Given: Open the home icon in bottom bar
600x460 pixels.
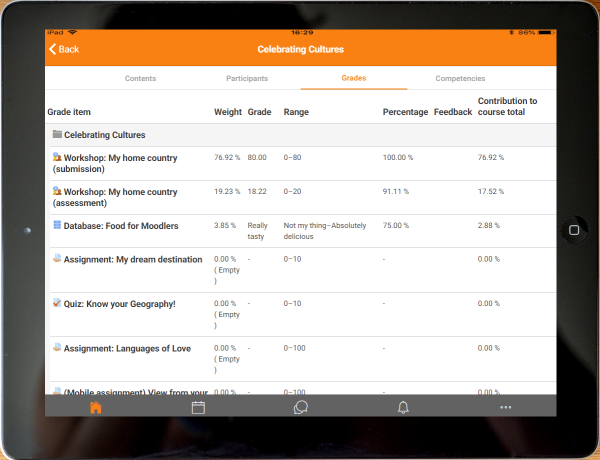Looking at the screenshot, I should tap(96, 408).
